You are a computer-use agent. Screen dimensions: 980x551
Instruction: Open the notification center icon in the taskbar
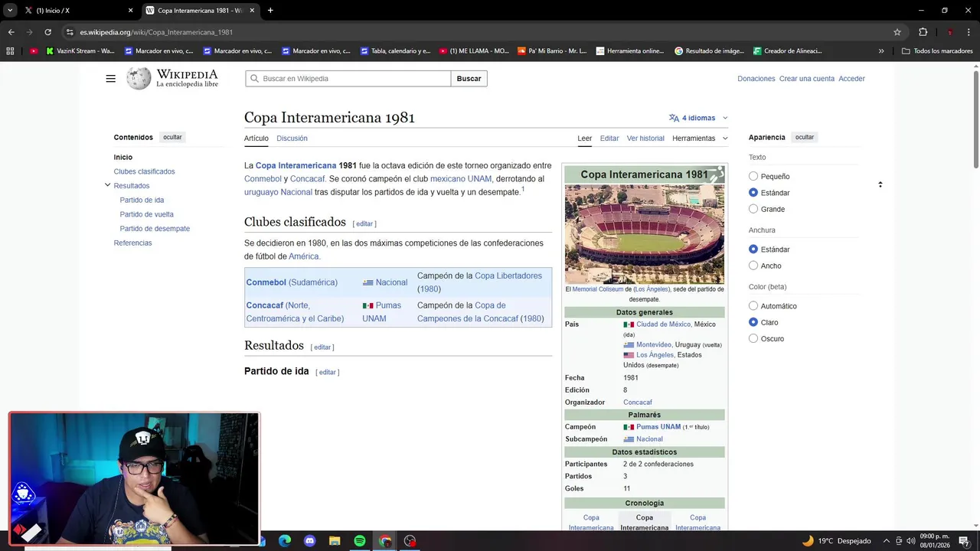tap(964, 541)
